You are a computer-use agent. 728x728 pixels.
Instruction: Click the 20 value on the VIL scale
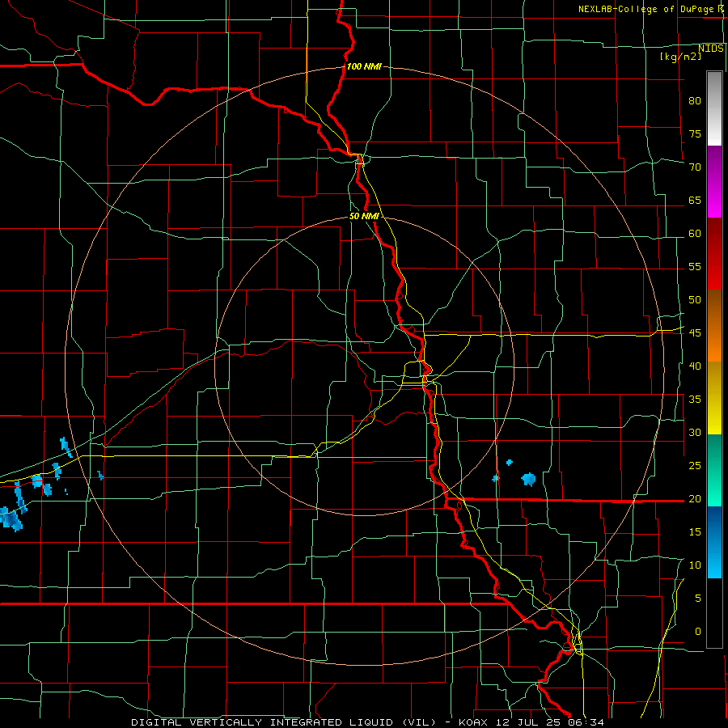[695, 498]
